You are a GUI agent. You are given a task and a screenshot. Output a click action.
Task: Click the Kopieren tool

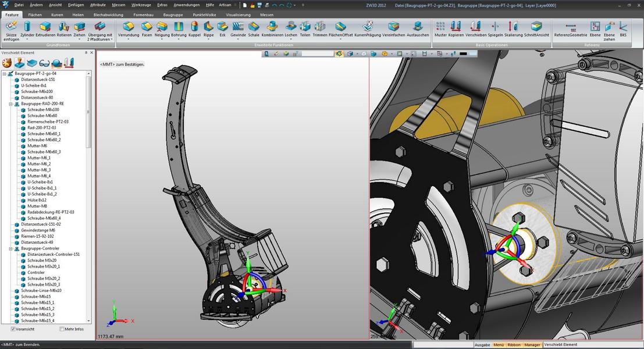pos(456,29)
